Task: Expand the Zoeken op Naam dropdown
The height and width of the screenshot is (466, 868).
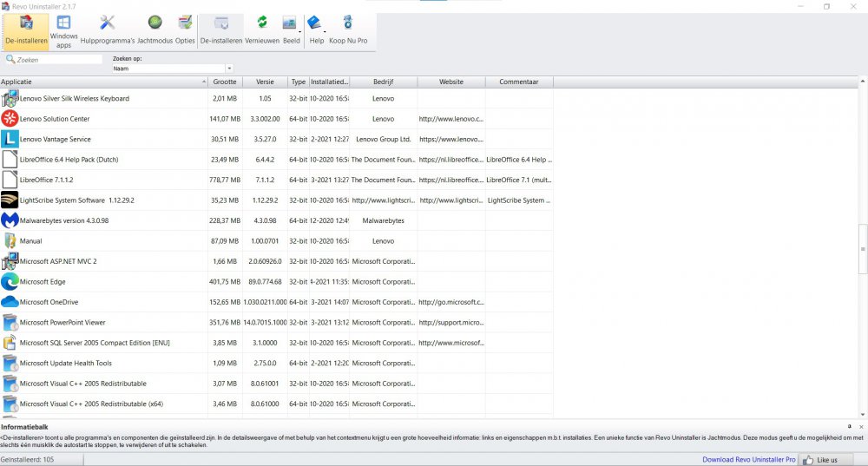Action: pos(229,68)
